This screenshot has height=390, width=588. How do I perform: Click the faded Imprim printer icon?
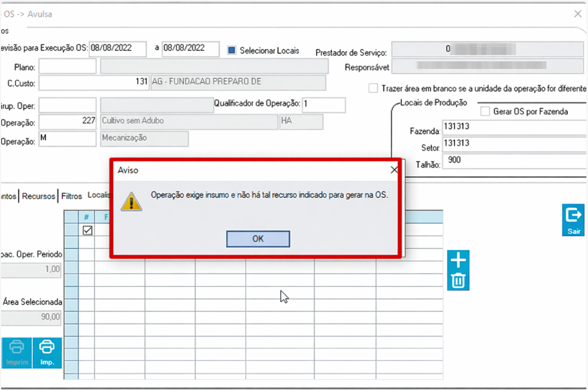pyautogui.click(x=16, y=353)
